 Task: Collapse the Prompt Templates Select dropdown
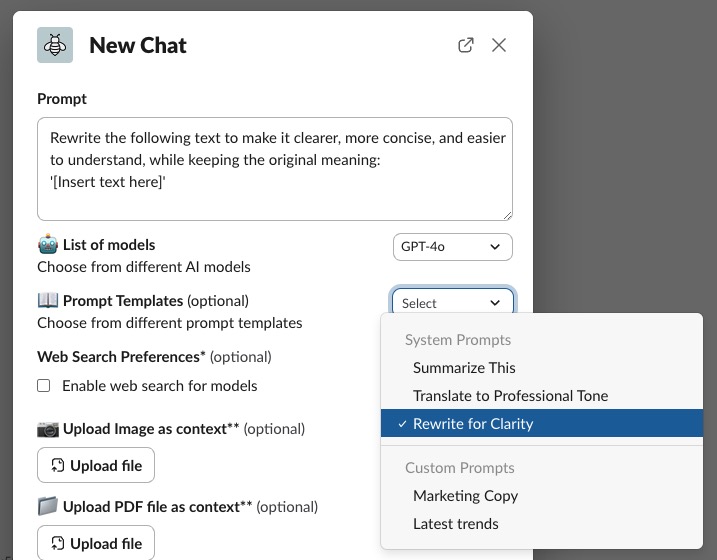point(453,302)
